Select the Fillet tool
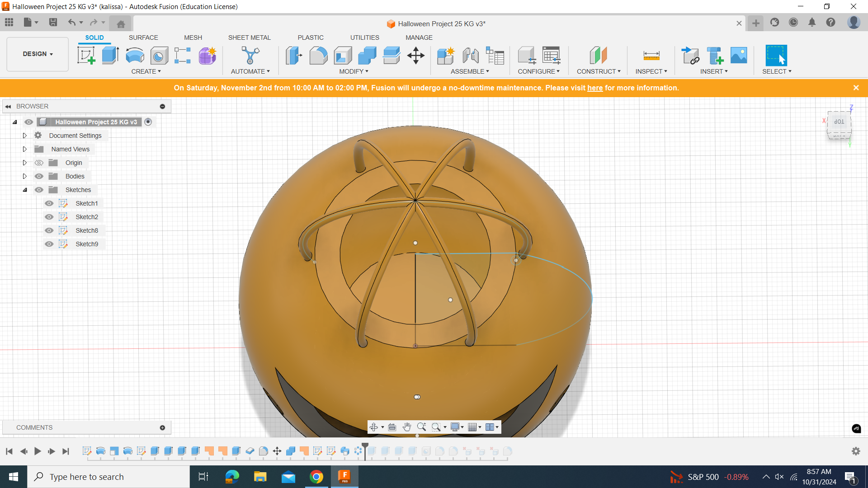Viewport: 868px width, 488px height. click(x=318, y=56)
